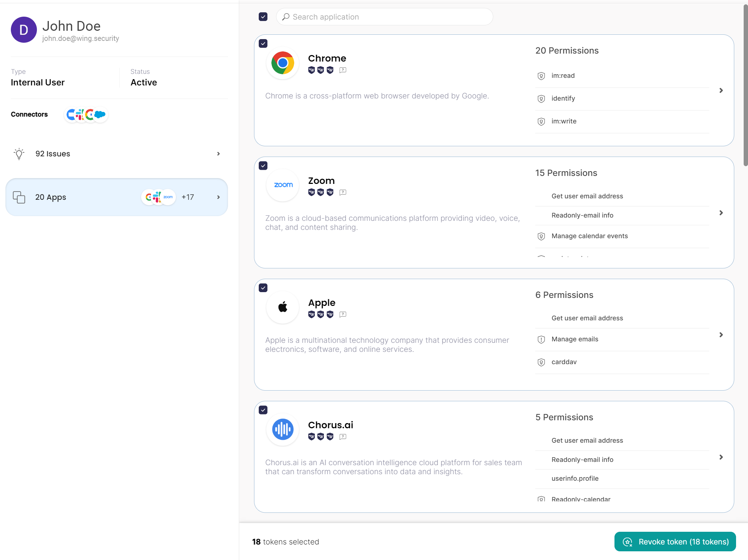The image size is (748, 560).
Task: Click the Zoom app title
Action: coord(321,181)
